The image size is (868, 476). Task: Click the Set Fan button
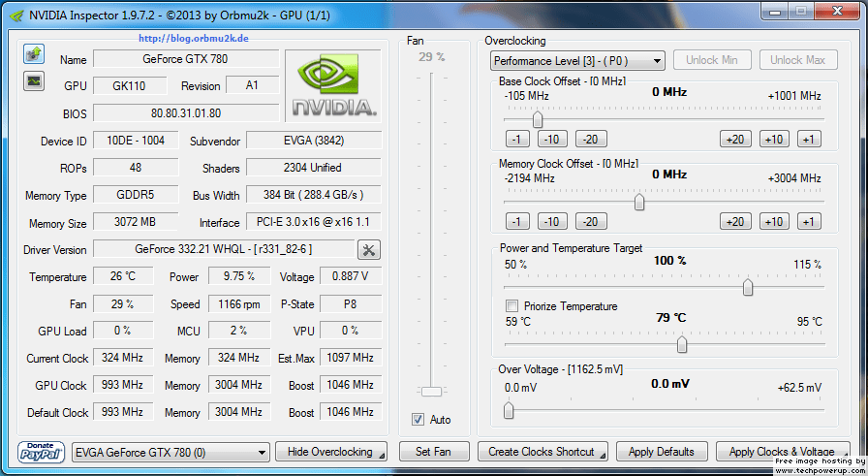point(434,452)
